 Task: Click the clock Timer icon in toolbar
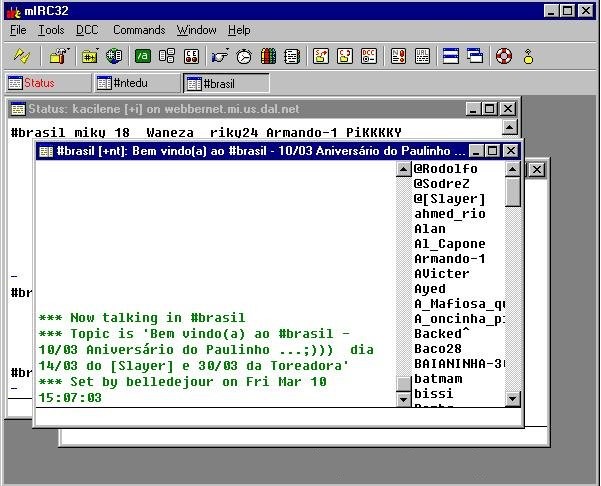244,56
